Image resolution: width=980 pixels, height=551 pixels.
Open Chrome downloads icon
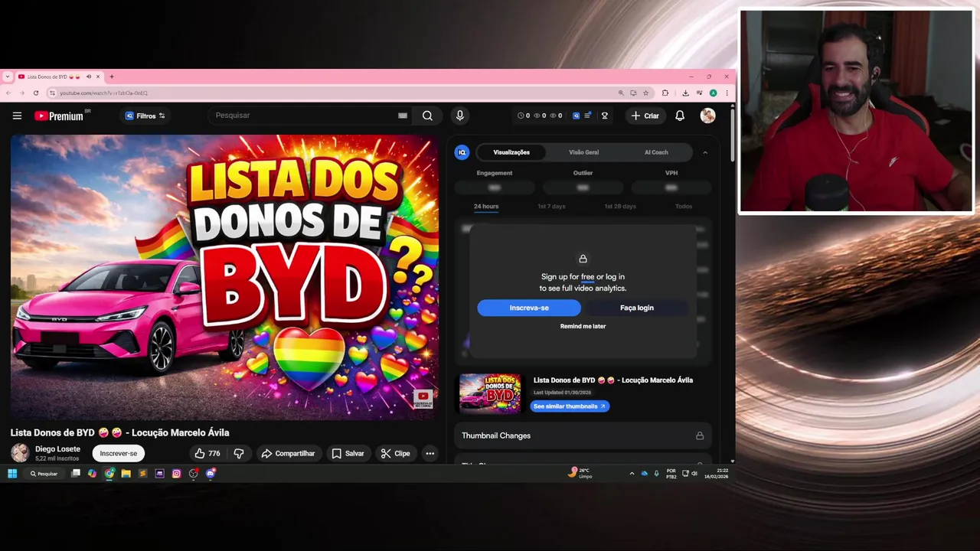(x=685, y=93)
